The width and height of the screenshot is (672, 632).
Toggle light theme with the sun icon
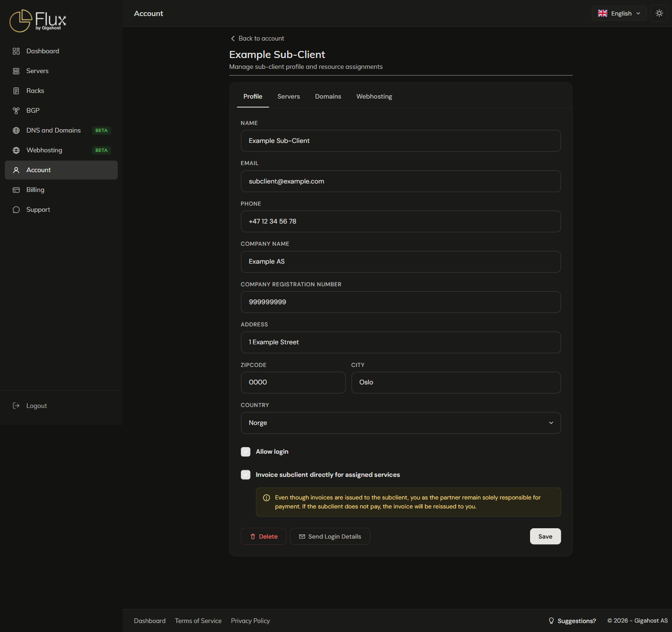(x=659, y=13)
